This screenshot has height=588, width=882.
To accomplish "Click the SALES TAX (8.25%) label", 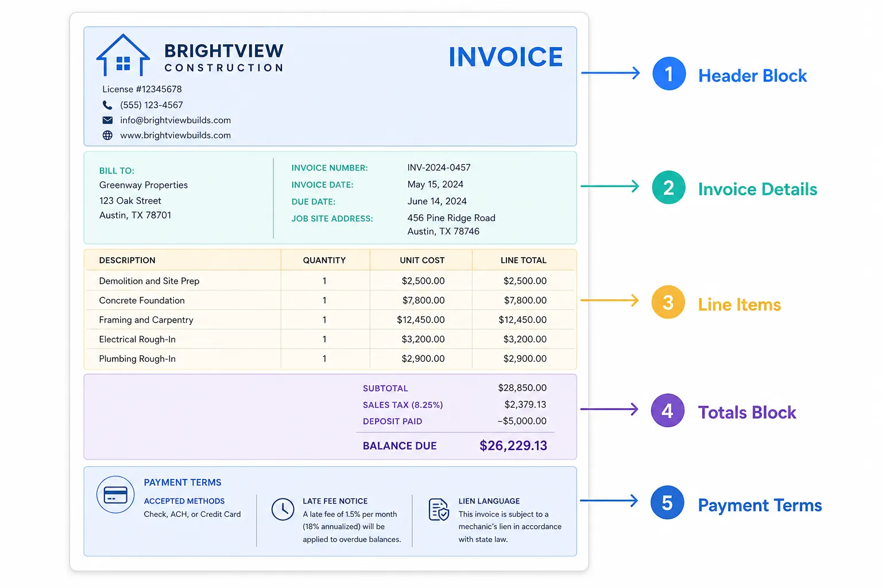I will (403, 405).
